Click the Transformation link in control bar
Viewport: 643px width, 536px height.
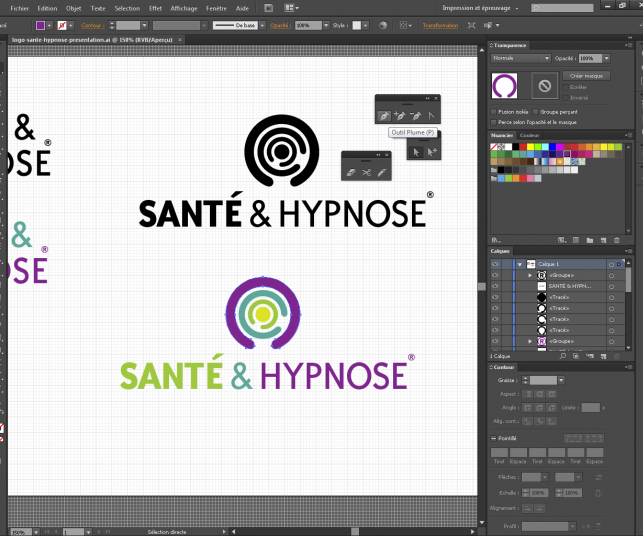(440, 24)
